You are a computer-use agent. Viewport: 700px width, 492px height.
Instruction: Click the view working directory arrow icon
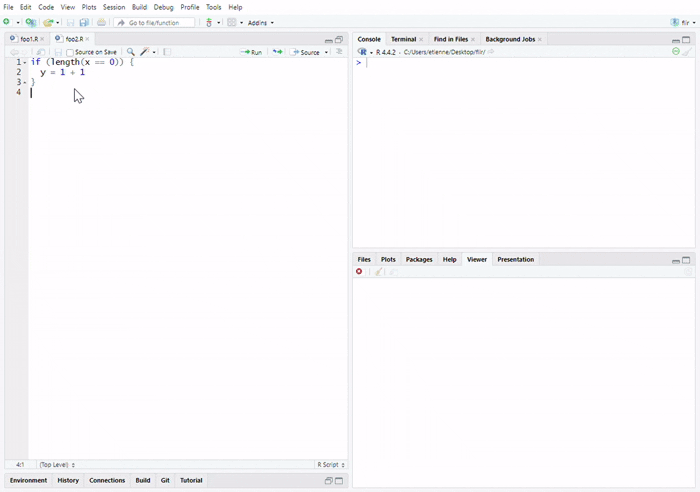pos(491,52)
